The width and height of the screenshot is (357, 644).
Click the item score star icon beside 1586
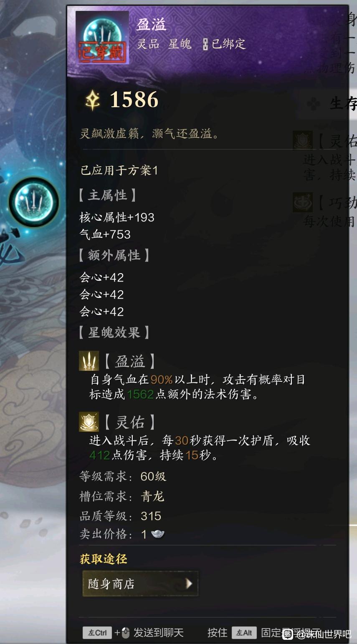pos(92,100)
